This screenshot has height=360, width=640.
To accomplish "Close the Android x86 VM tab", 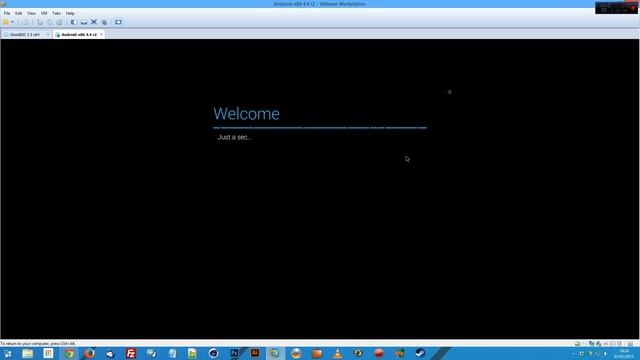I will click(x=101, y=35).
